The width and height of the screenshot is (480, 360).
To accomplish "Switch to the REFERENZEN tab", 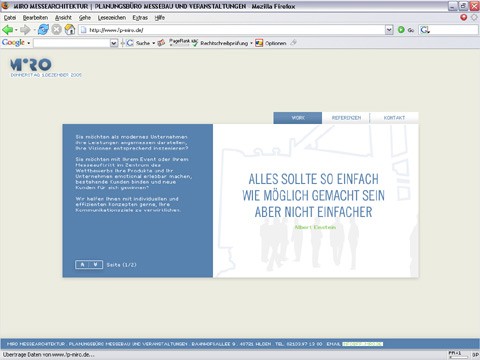I will (346, 118).
